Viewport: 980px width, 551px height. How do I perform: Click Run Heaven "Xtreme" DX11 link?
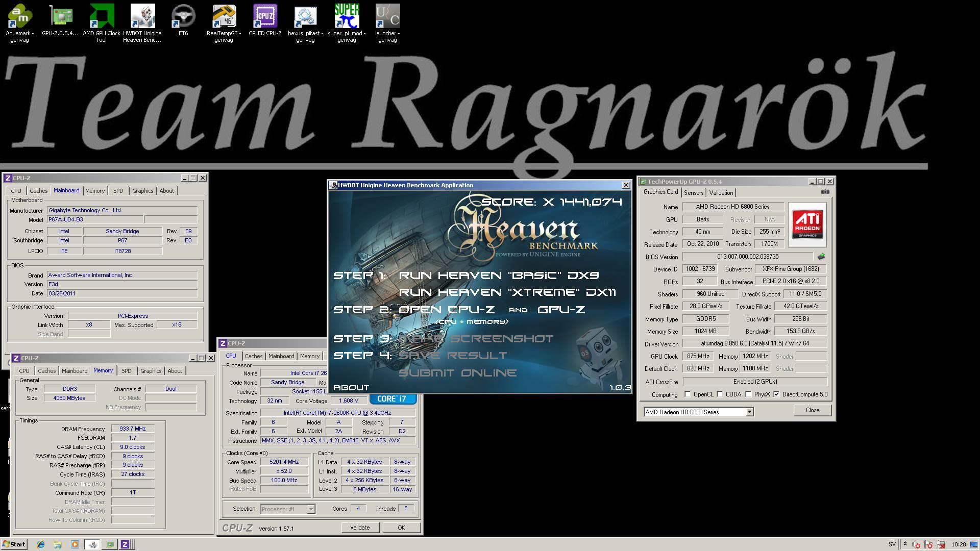click(507, 292)
